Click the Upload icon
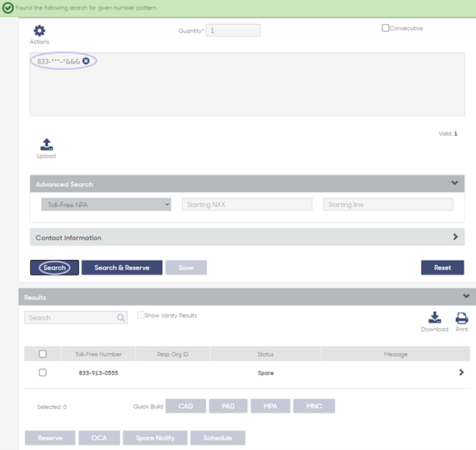The width and height of the screenshot is (476, 450). (47, 144)
